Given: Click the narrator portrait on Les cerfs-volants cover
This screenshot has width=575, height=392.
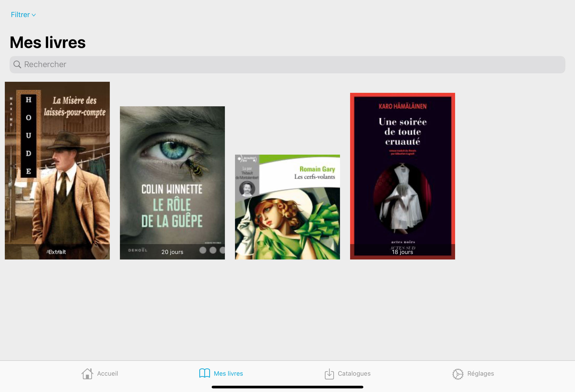Looking at the screenshot, I should click(247, 189).
